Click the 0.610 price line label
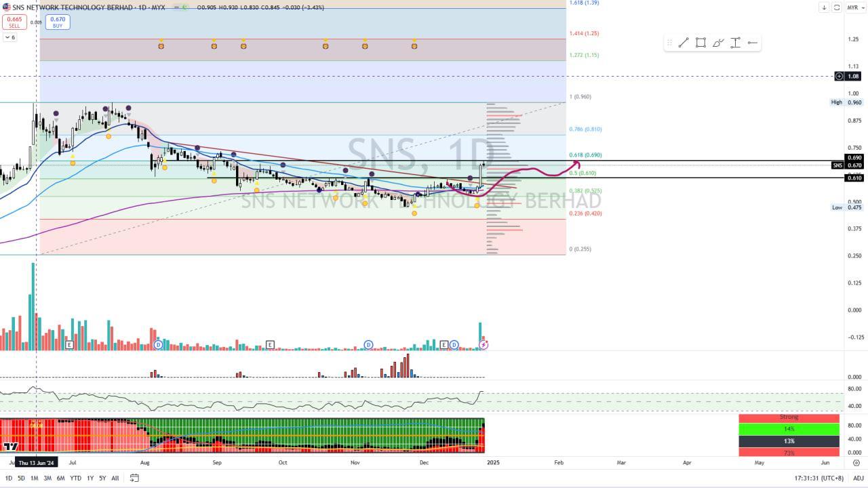The image size is (868, 488). pos(854,178)
